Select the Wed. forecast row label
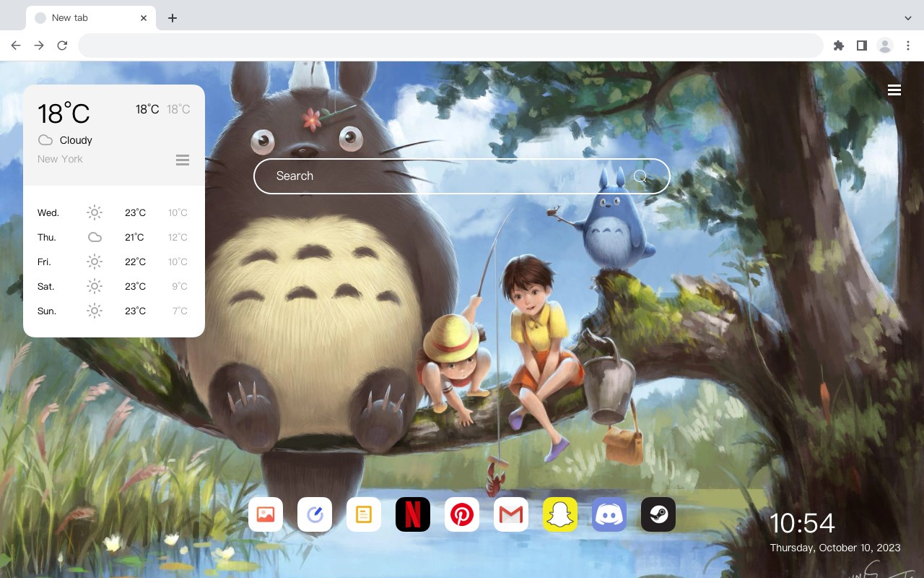This screenshot has height=578, width=924. [48, 213]
